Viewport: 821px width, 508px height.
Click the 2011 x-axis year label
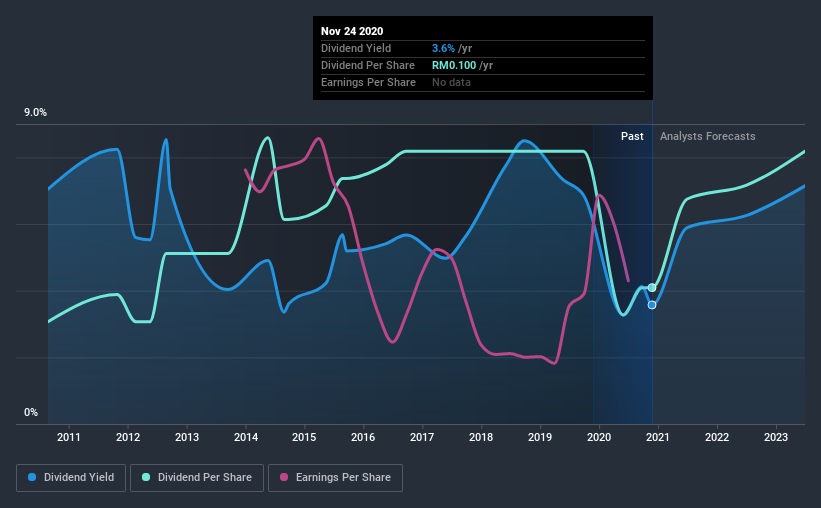click(x=69, y=437)
